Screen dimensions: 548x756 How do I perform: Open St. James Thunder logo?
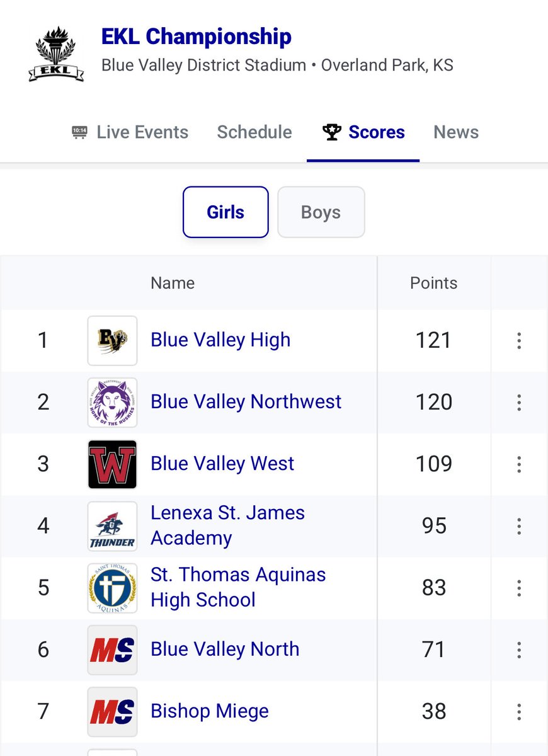[x=112, y=525]
